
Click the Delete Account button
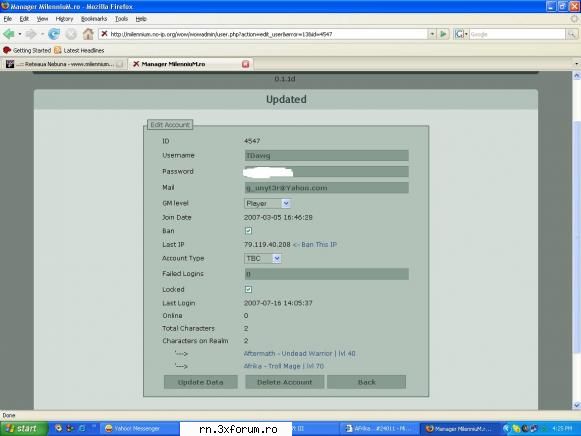pos(285,382)
